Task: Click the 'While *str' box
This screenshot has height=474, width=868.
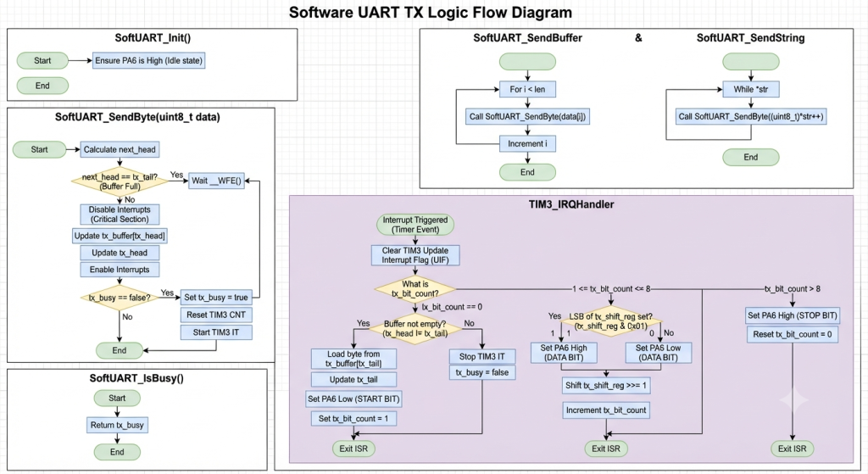Action: tap(751, 89)
